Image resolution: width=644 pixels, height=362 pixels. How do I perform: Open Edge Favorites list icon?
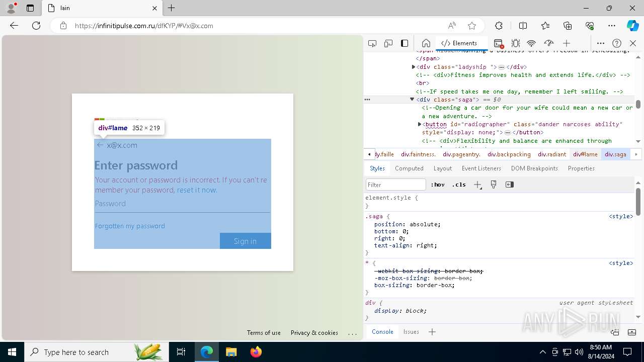click(x=545, y=26)
